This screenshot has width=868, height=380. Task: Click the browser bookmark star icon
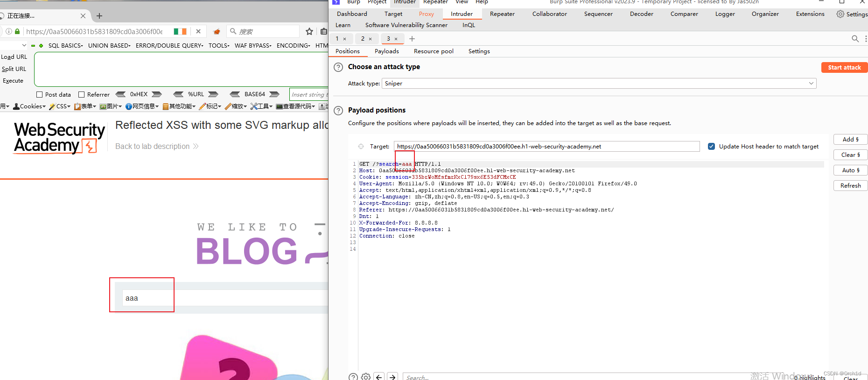coord(309,31)
